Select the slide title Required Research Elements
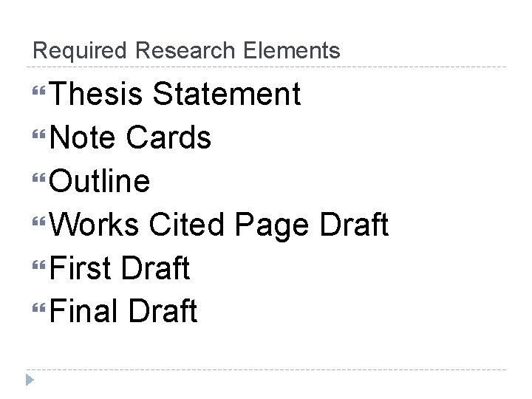Viewport: 532px width, 399px height. pyautogui.click(x=186, y=50)
